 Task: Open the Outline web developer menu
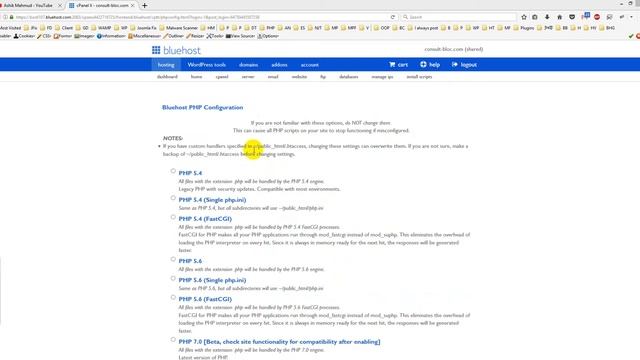174,36
